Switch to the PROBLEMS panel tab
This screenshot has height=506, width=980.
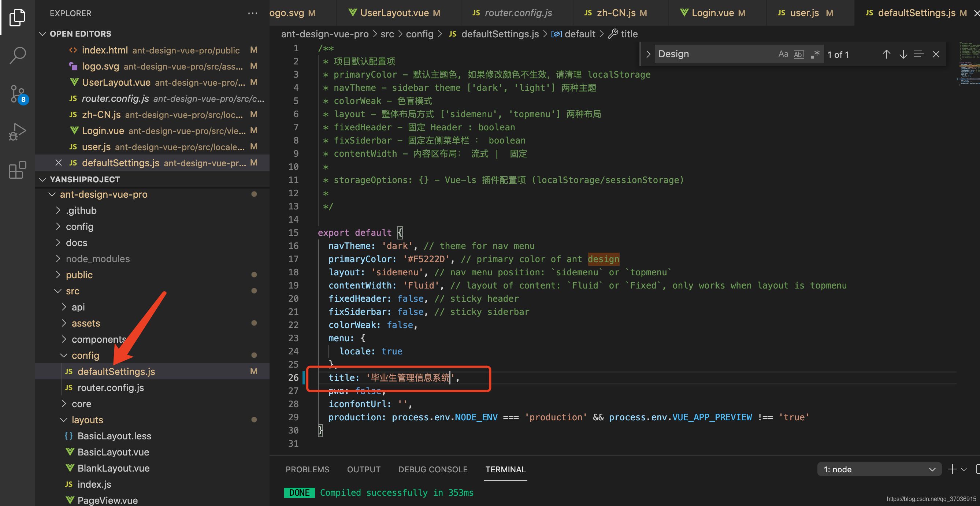coord(307,469)
